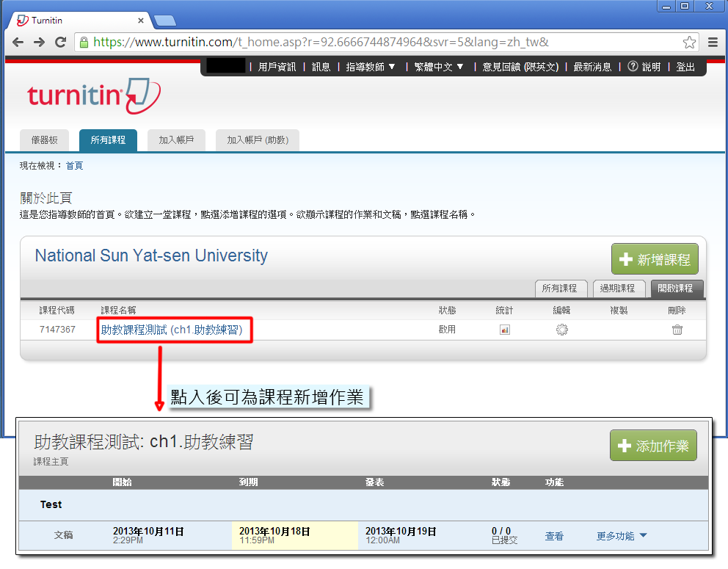Show 過期課程 filter tab
Viewport: 728px width, 569px height.
(617, 288)
